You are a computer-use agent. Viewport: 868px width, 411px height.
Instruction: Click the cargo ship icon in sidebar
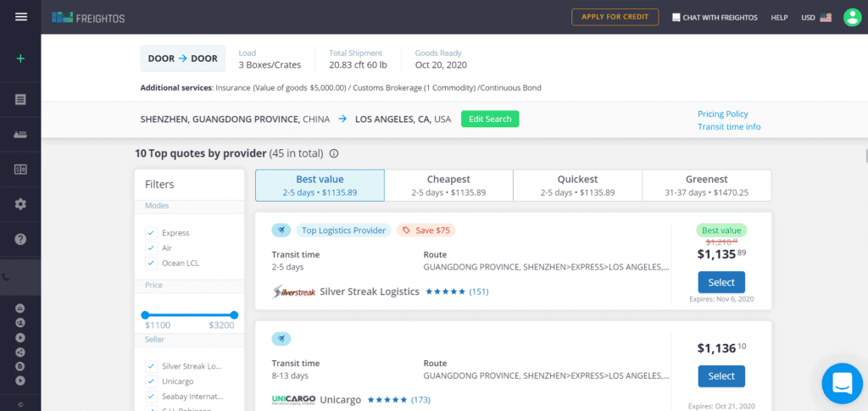(20, 135)
